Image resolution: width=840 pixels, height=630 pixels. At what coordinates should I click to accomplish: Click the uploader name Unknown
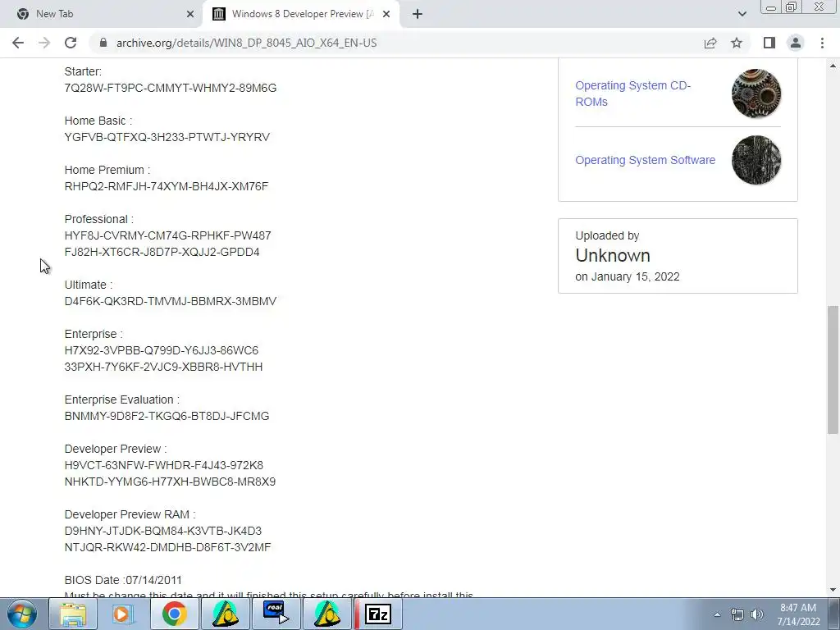[x=613, y=256]
